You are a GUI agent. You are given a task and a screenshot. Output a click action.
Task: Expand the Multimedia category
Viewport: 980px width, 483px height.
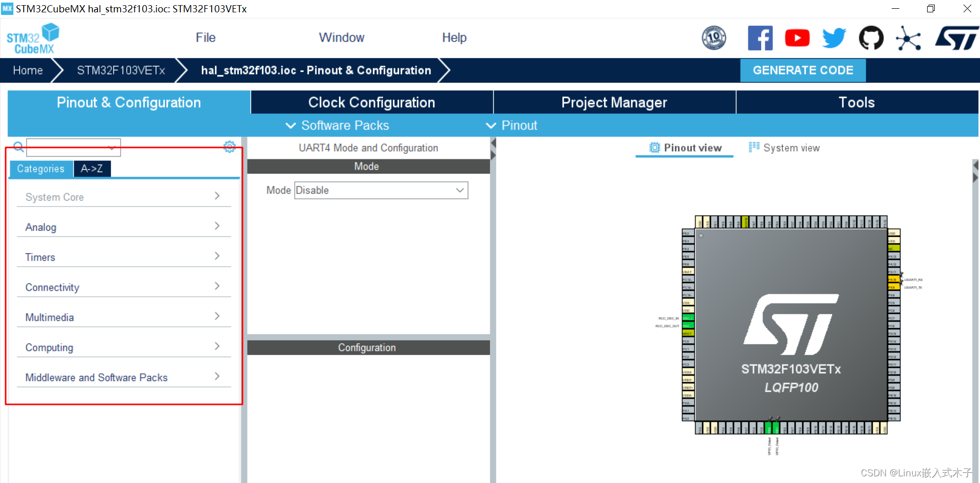point(124,317)
